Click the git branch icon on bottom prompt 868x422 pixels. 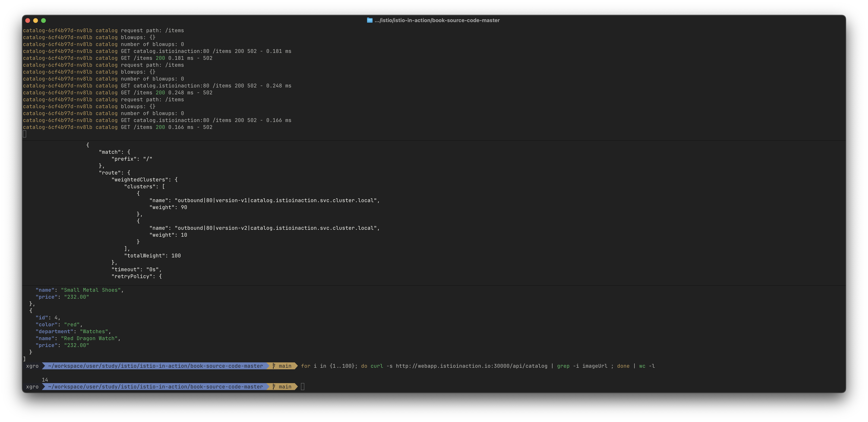pos(274,387)
